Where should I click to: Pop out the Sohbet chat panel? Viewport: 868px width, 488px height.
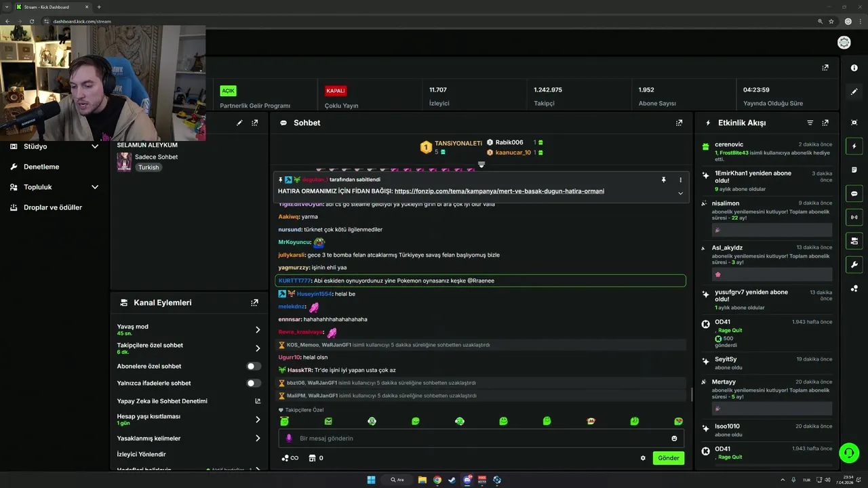click(679, 123)
